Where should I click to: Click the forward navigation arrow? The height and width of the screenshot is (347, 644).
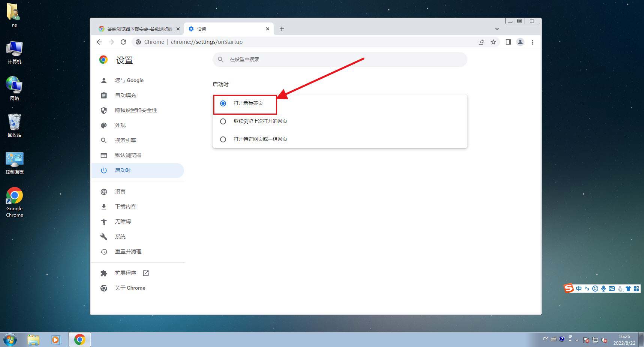111,42
